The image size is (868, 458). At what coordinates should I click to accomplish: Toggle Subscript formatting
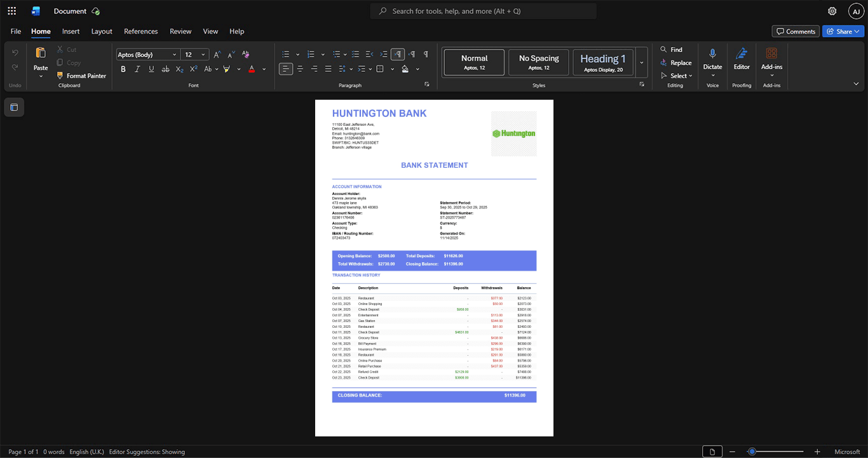[x=180, y=69]
